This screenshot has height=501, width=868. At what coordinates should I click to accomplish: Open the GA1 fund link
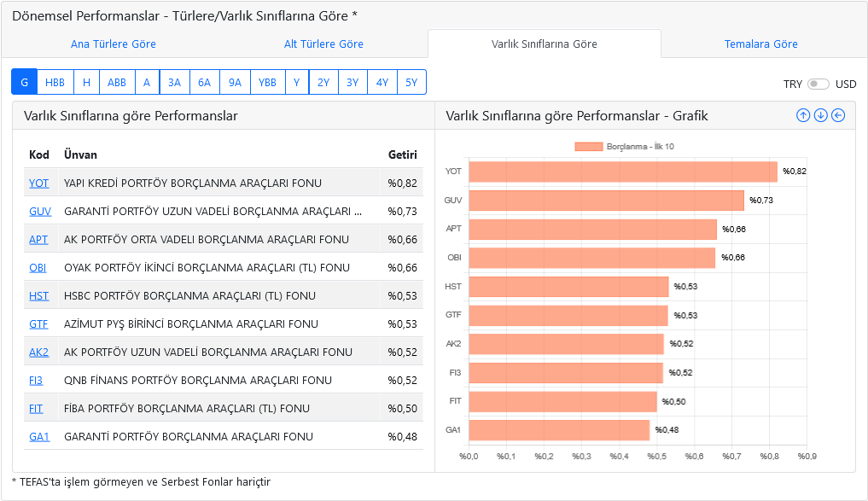point(38,436)
